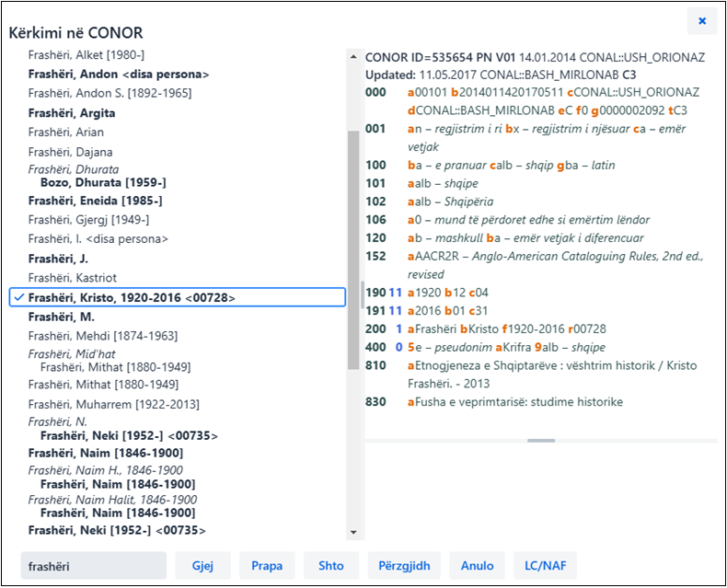Select Frashëri, Muharrem [1922-2013]
The width and height of the screenshot is (727, 588).
[113, 404]
